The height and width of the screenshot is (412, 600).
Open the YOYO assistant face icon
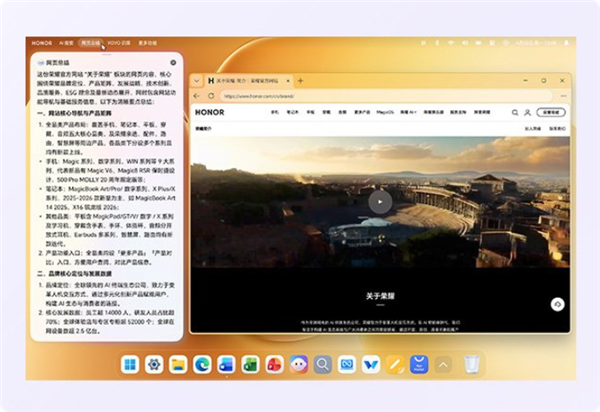[299, 365]
